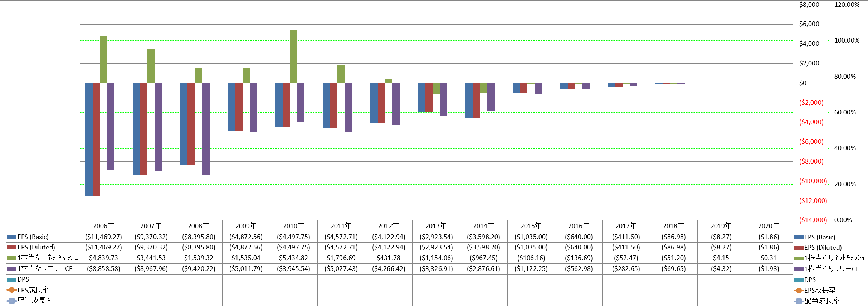This screenshot has width=868, height=307.
Task: Select the 2006年 column header
Action: 103,226
